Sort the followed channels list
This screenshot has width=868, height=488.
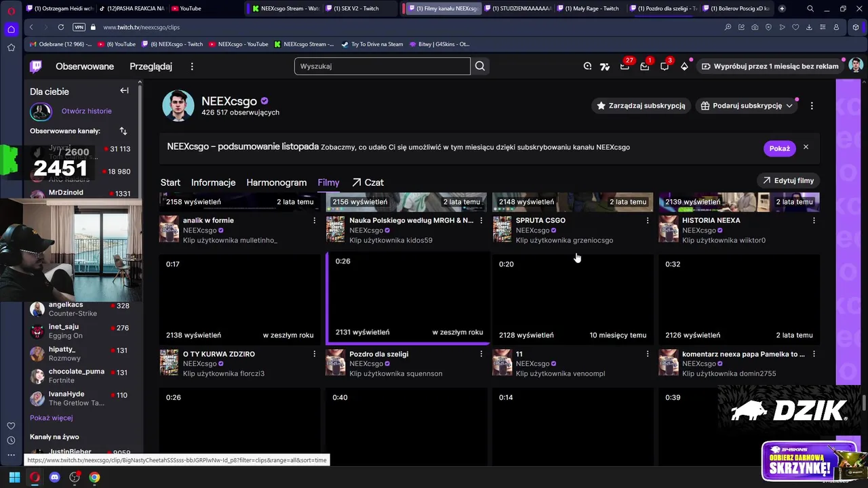123,131
